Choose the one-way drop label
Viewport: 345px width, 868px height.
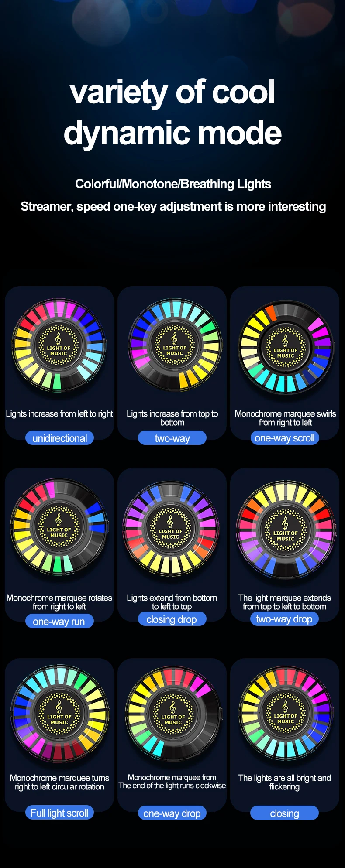172,813
